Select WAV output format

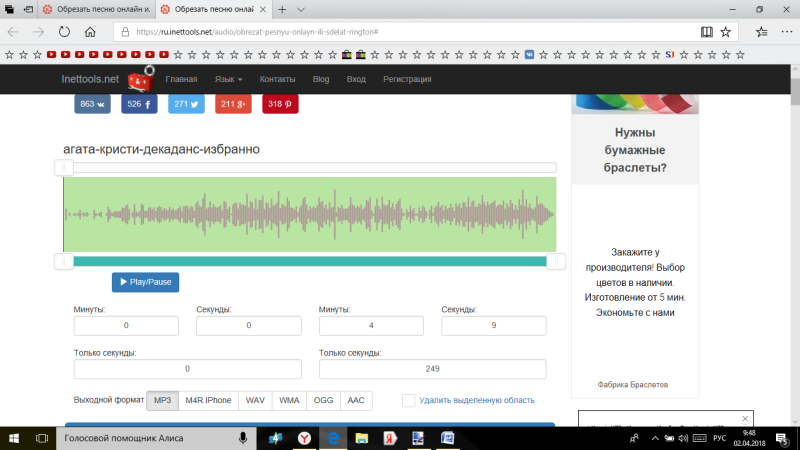coord(255,401)
